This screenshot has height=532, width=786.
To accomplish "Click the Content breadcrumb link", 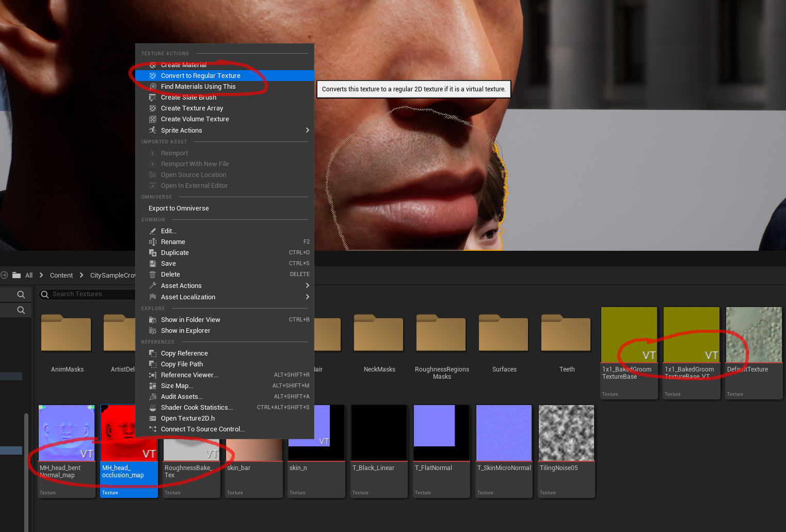I will pyautogui.click(x=61, y=276).
